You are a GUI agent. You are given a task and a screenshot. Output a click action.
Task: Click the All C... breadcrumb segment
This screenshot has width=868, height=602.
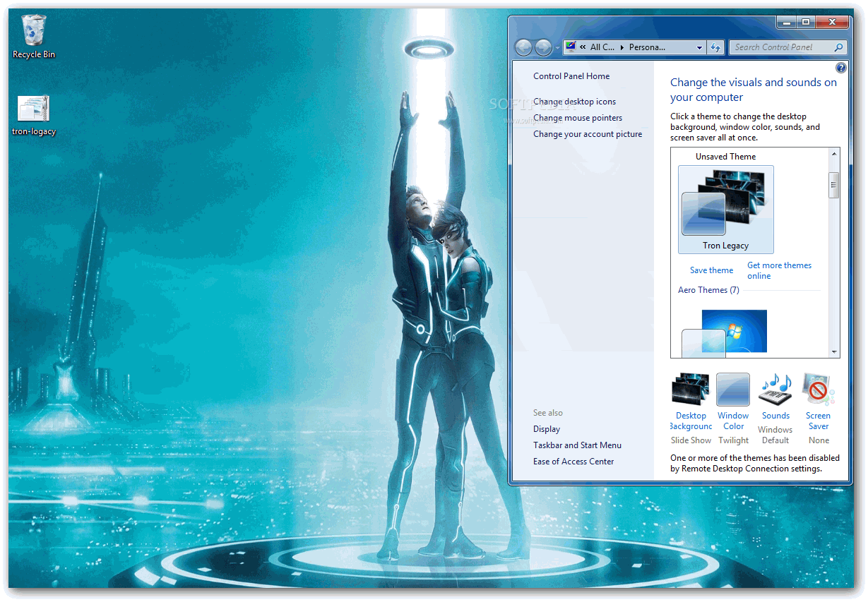(602, 47)
